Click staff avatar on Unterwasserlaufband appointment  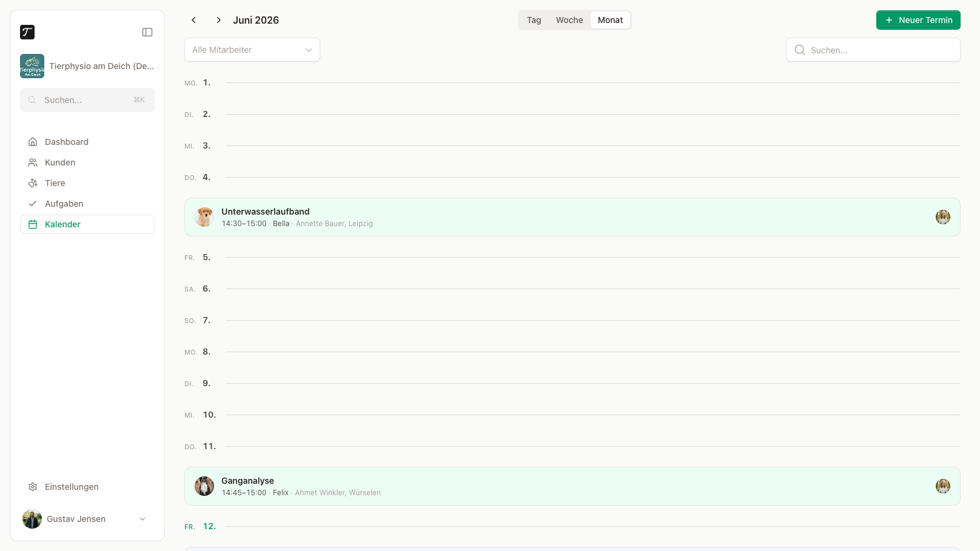tap(943, 217)
